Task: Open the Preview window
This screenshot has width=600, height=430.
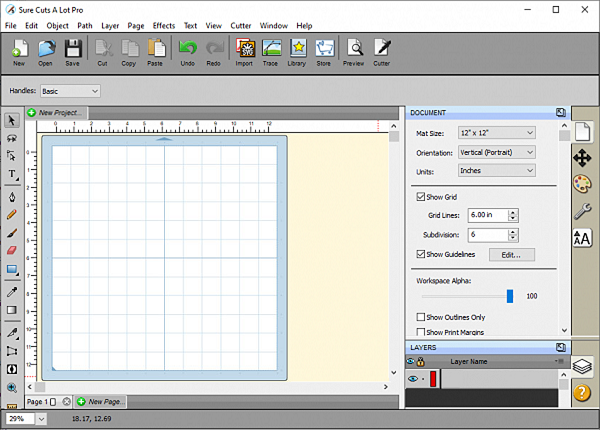Action: [x=354, y=52]
